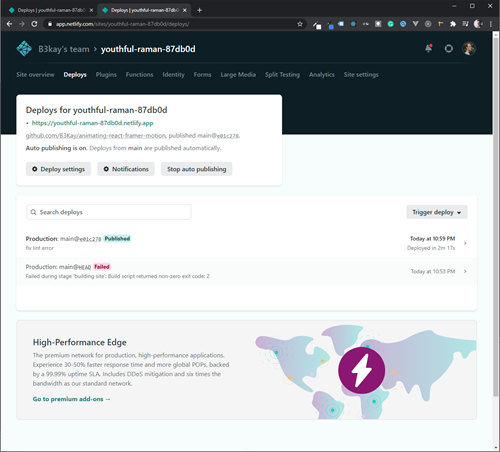
Task: Click the orange extension icon in toolbar
Action: pyautogui.click(x=440, y=24)
